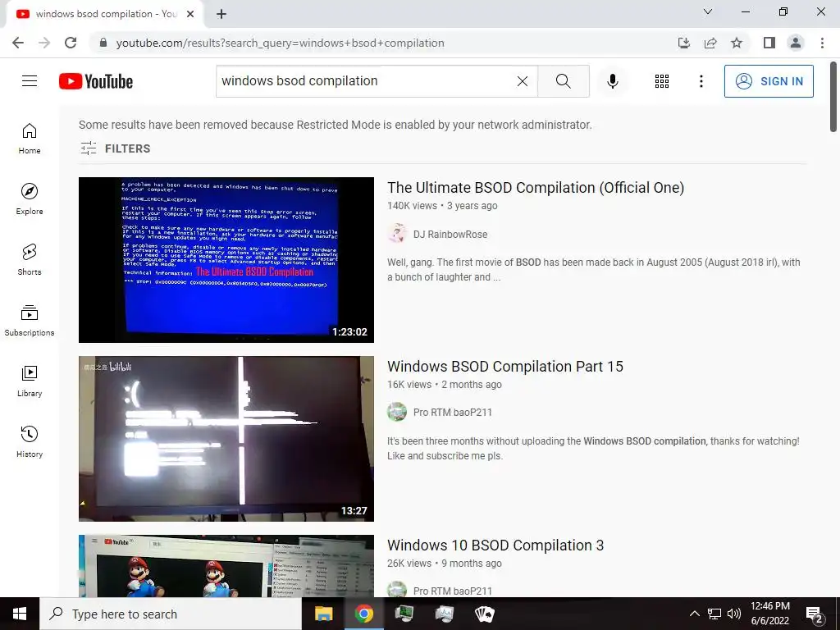This screenshot has width=840, height=630.
Task: Open The Ultimate BSOD Compilation thumbnail
Action: tap(226, 260)
